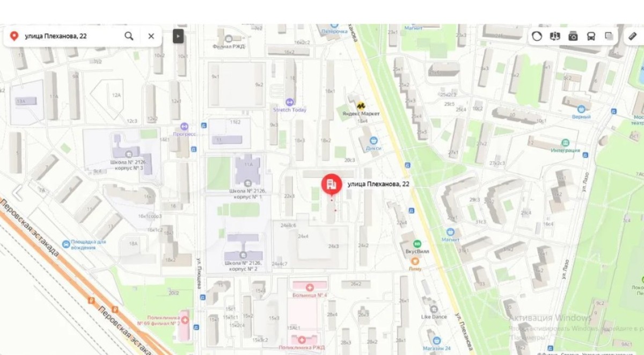Select the Stretch Today marker
This screenshot has height=355, width=644.
tap(290, 102)
